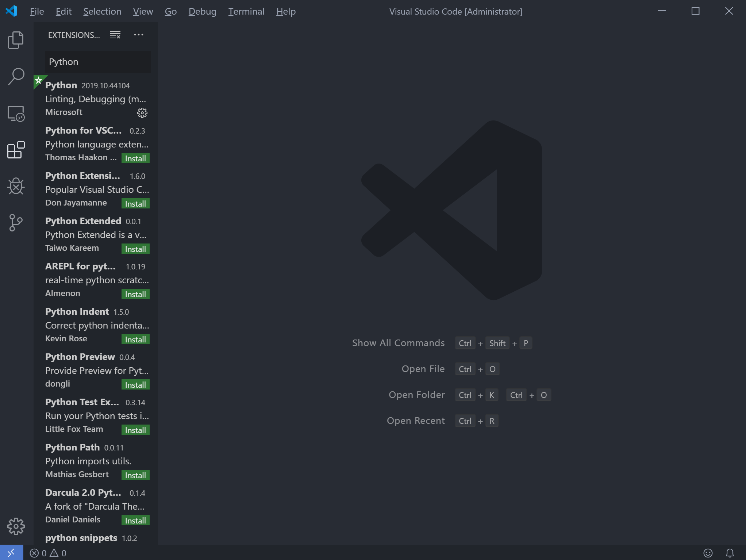The width and height of the screenshot is (746, 560).
Task: Open the Go menu
Action: coord(171,11)
